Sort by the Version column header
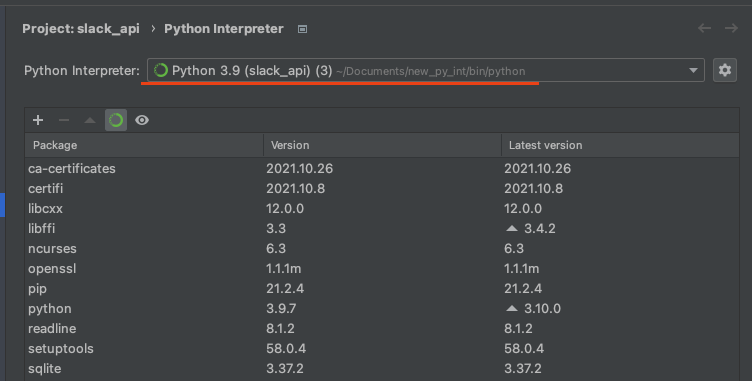Image resolution: width=752 pixels, height=381 pixels. click(382, 145)
